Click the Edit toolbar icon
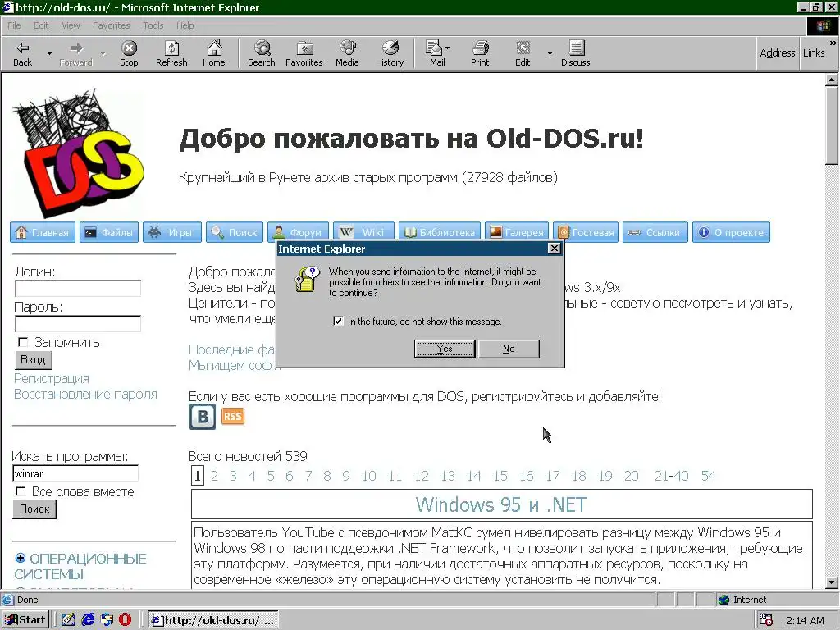Screen dimensions: 840x630 pyautogui.click(x=523, y=53)
